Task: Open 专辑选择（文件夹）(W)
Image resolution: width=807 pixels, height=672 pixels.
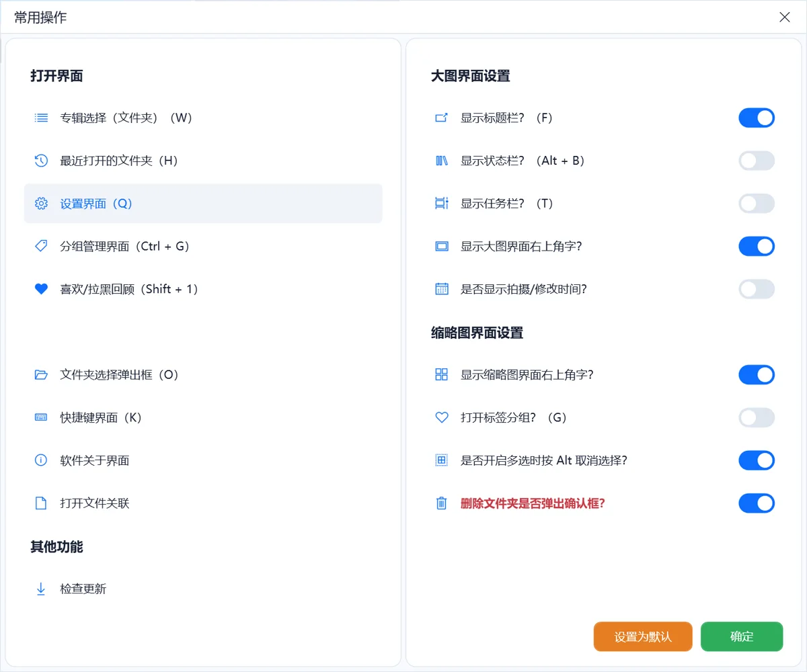Action: pyautogui.click(x=203, y=118)
